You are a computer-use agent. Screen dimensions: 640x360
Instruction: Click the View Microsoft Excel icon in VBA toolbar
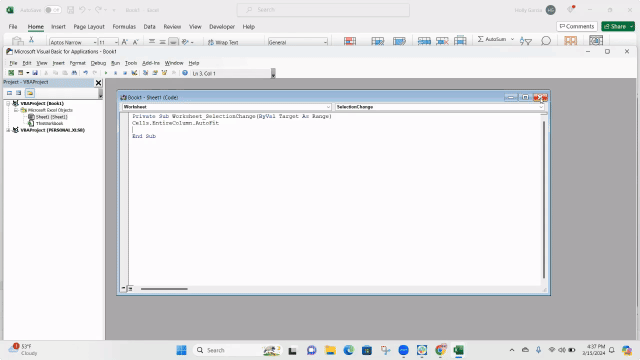[x=11, y=73]
